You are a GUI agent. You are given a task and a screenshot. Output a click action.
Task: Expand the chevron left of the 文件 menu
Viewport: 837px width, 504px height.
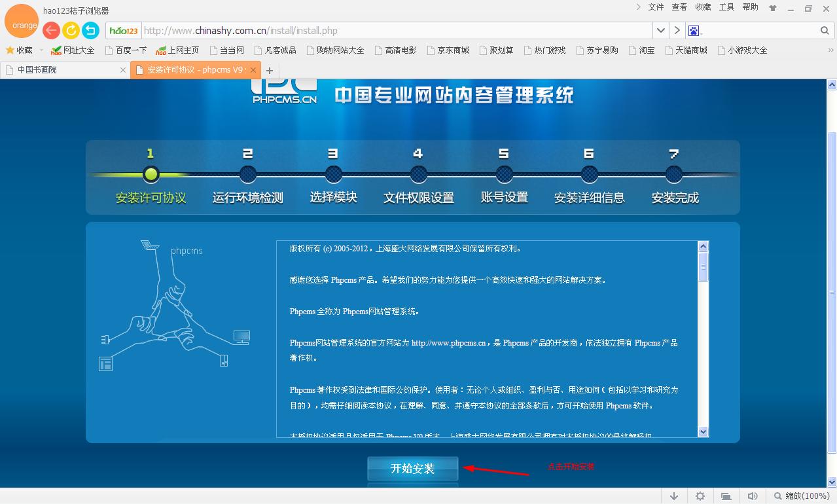639,7
